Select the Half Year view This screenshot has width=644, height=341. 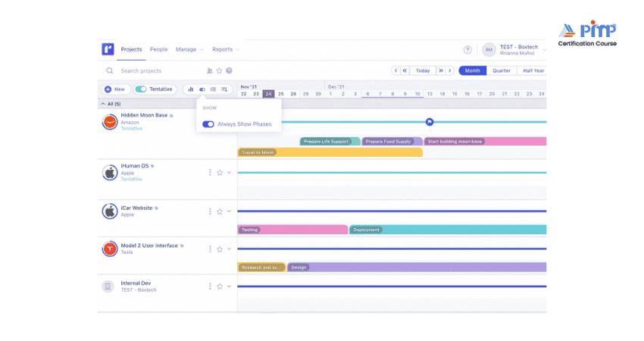(533, 70)
